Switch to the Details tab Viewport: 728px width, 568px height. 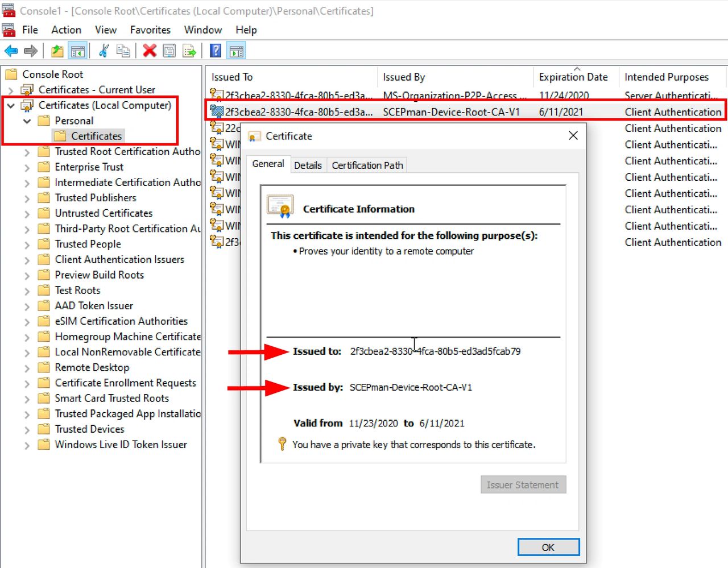click(x=308, y=165)
